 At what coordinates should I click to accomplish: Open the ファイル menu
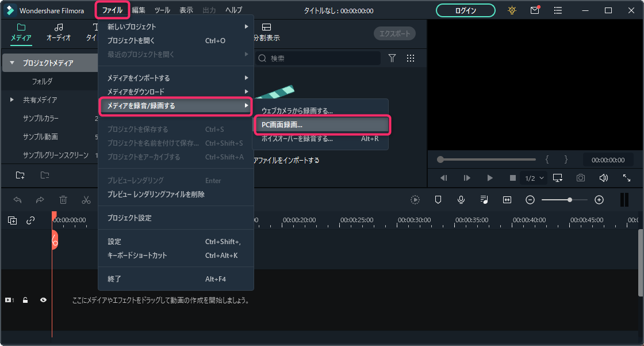112,10
